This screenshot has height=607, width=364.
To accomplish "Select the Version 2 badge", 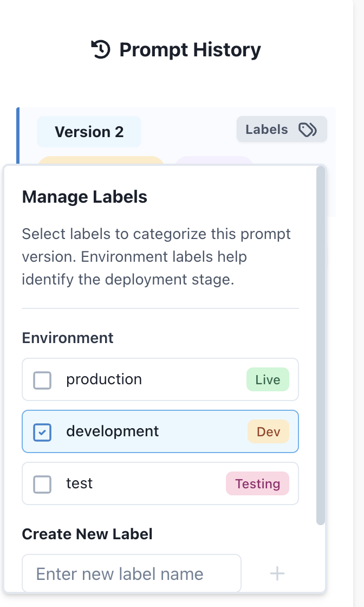I will pos(89,132).
